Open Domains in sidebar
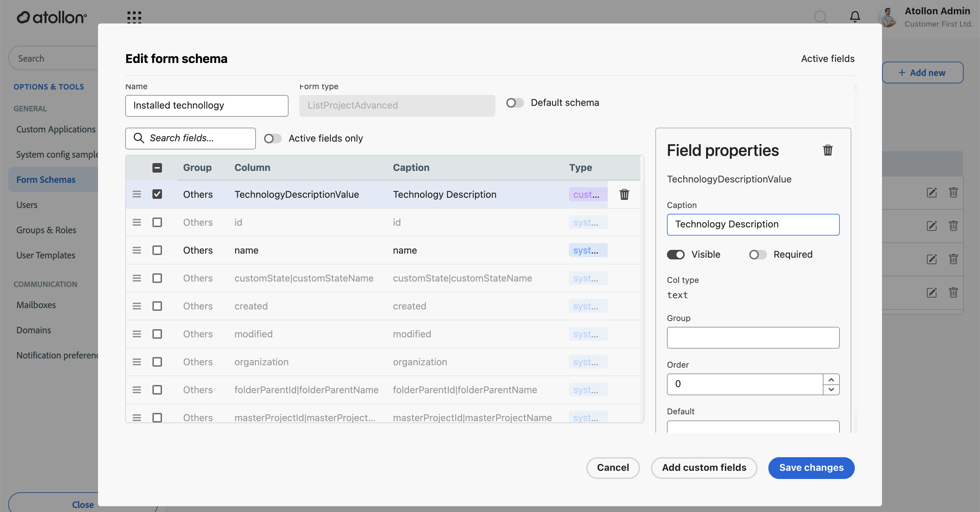The height and width of the screenshot is (512, 980). 33,330
